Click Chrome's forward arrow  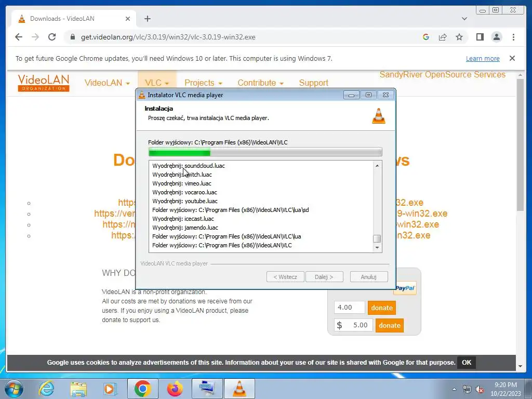(x=35, y=37)
